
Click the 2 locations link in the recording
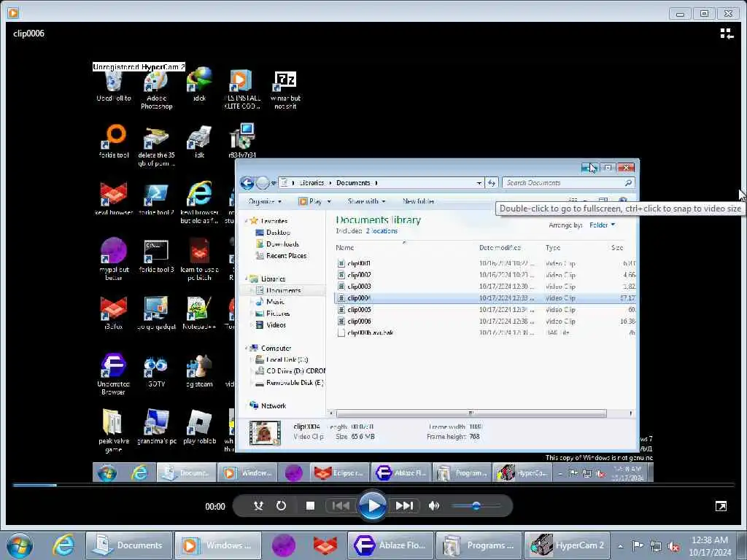[382, 231]
